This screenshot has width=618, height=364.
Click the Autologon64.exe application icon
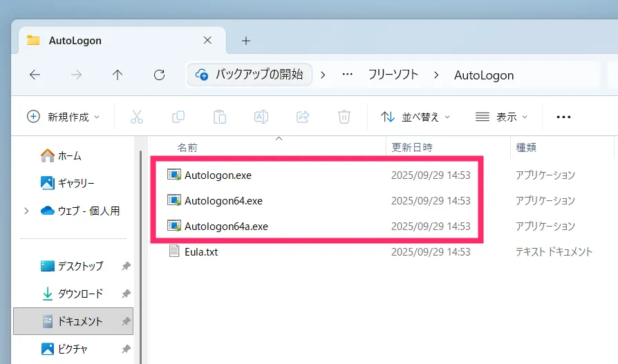point(174,200)
